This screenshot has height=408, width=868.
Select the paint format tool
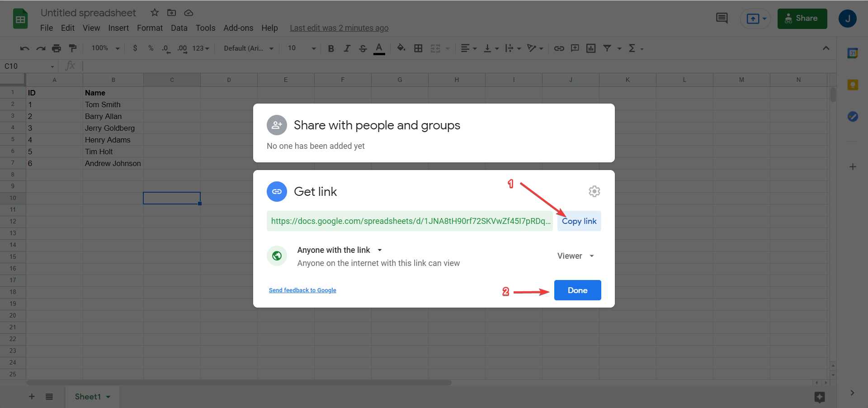pos(72,48)
